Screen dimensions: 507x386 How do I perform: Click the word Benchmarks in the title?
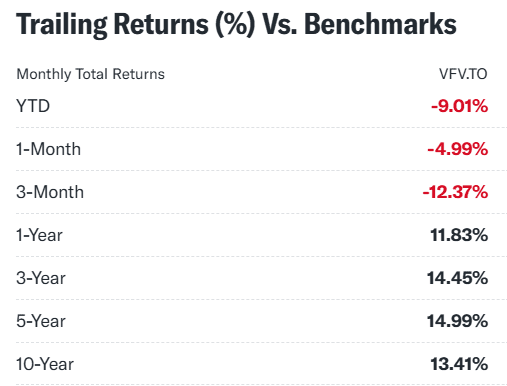[380, 24]
